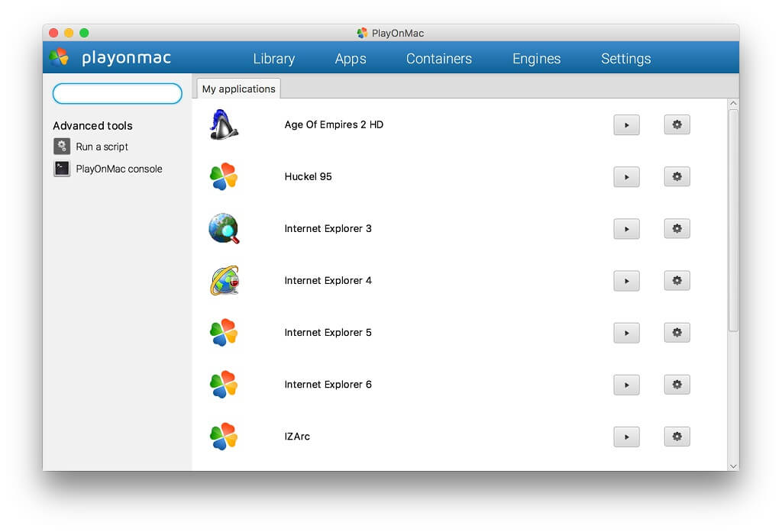Open Internet Explorer 3 gear settings
Screen dimensions: 782x532
(677, 228)
